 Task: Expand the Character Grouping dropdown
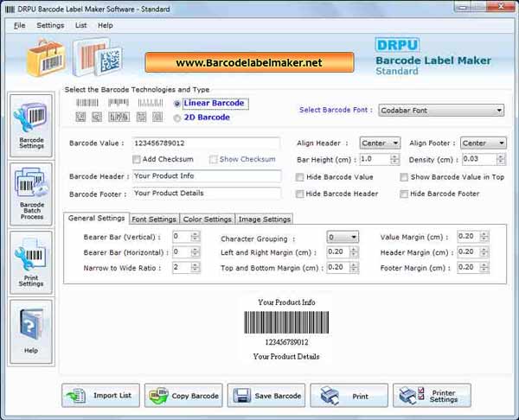343,237
